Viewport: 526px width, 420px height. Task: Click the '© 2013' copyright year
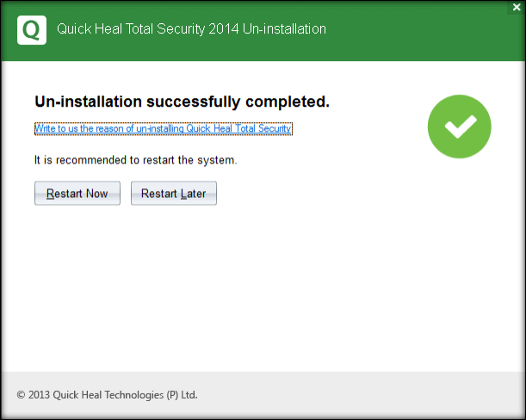[33, 395]
